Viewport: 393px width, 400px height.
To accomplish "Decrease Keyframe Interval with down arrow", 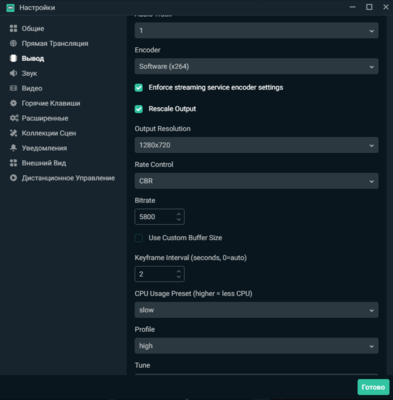I will (179, 277).
